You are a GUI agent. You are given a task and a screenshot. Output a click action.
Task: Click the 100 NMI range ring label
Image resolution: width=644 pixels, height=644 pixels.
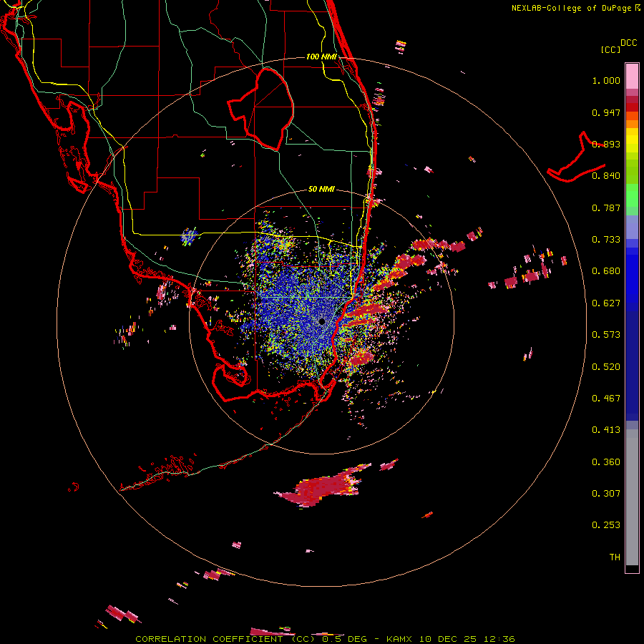click(x=321, y=57)
